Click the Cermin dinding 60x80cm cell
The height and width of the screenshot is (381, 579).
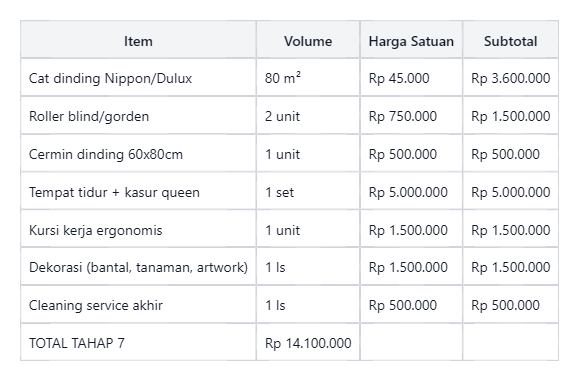(138, 154)
